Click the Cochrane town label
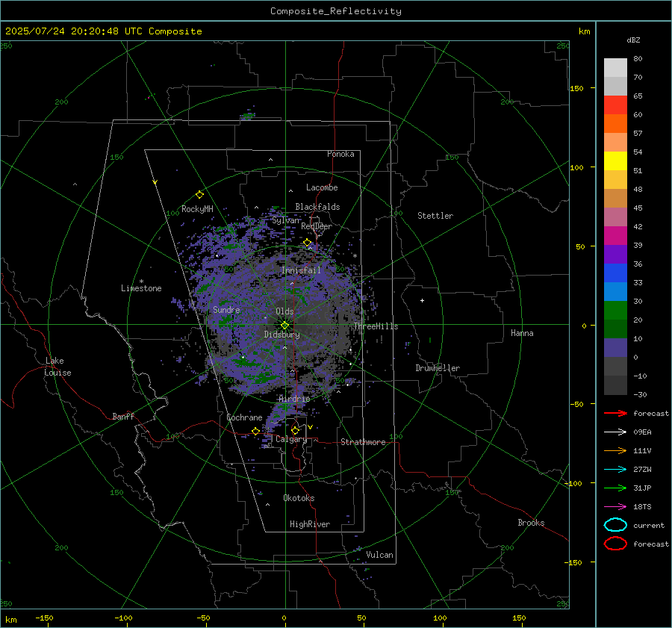This screenshot has height=628, width=672. click(244, 417)
